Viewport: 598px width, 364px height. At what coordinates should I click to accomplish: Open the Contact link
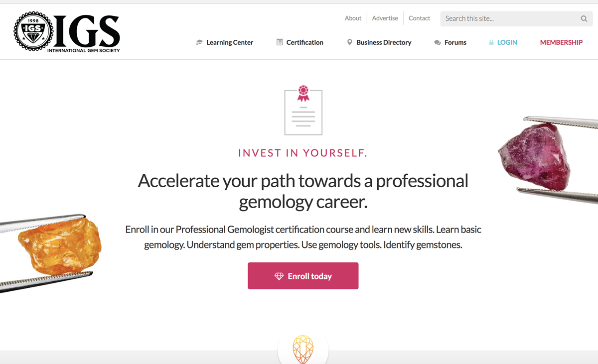[419, 18]
